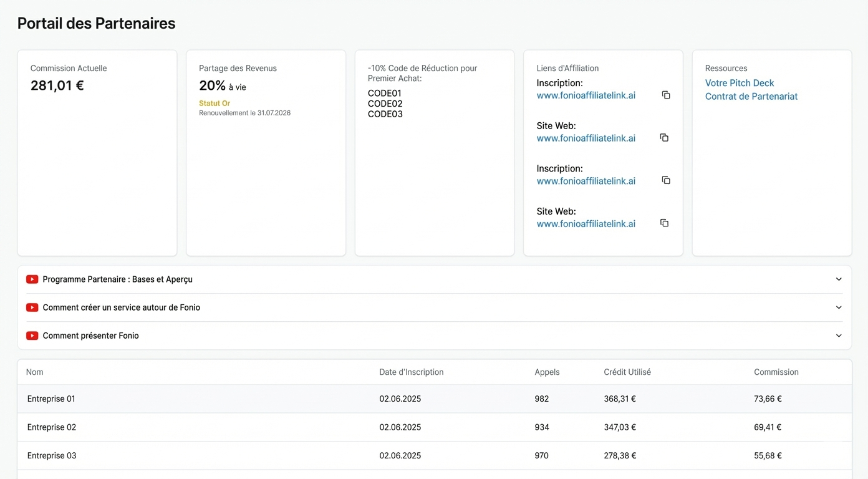The width and height of the screenshot is (868, 479).
Task: Click the 55,68 € commission value
Action: [x=768, y=455]
